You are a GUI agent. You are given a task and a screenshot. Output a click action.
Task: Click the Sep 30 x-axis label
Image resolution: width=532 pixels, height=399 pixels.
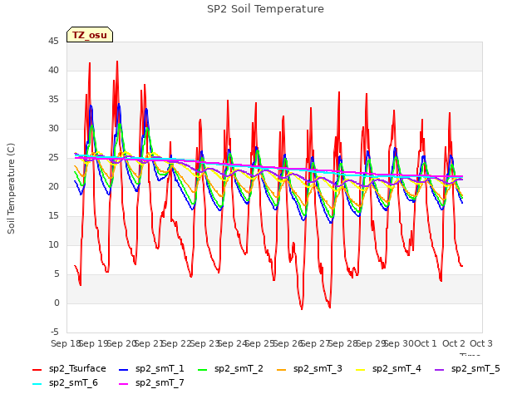pos(398,343)
